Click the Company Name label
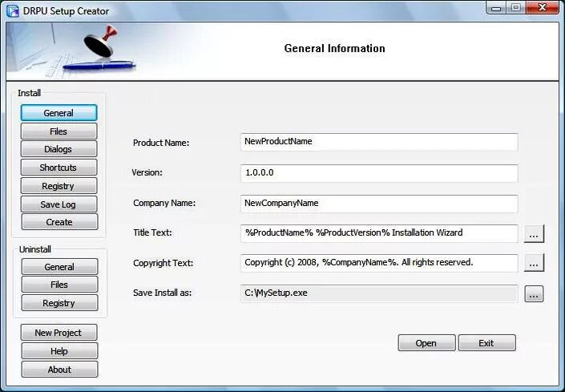Viewport: 565px width, 392px height. point(164,203)
